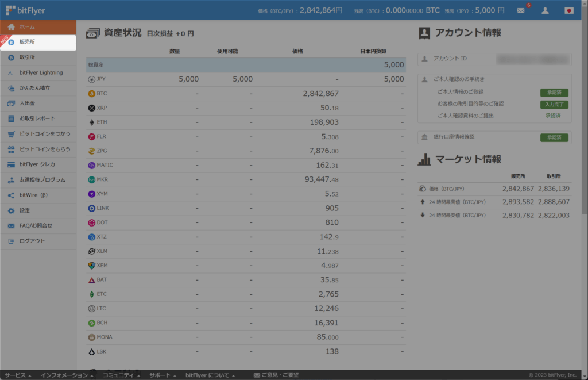The width and height of the screenshot is (588, 380).
Task: Click the BAT coin icon
Action: 91,280
